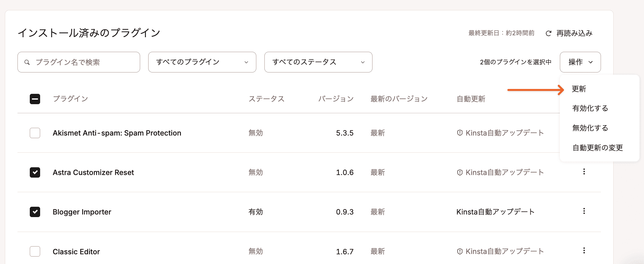This screenshot has height=264, width=644.
Task: Click the info icon on Classic Editor's auto-update label
Action: [459, 251]
